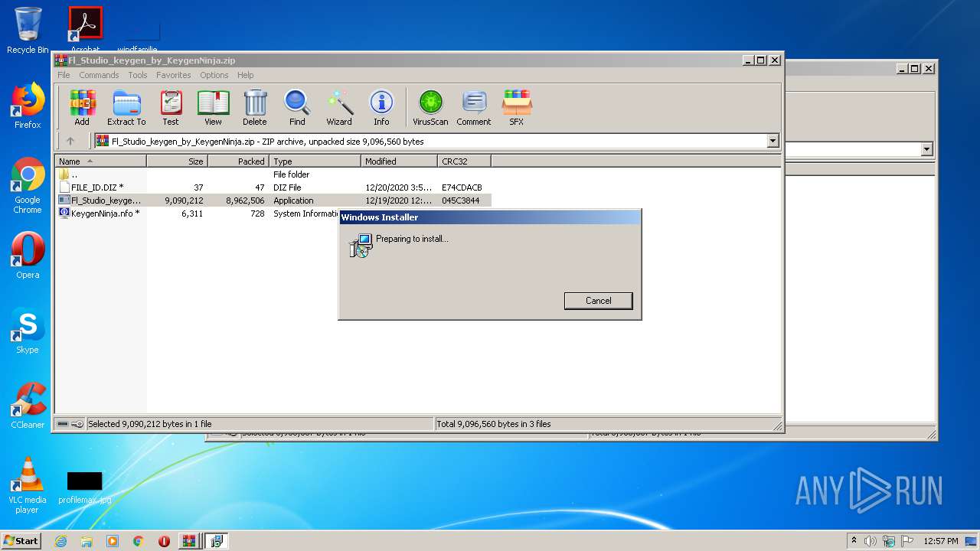The height and width of the screenshot is (551, 980).
Task: Switch to Windows Installer taskbar button
Action: (216, 541)
